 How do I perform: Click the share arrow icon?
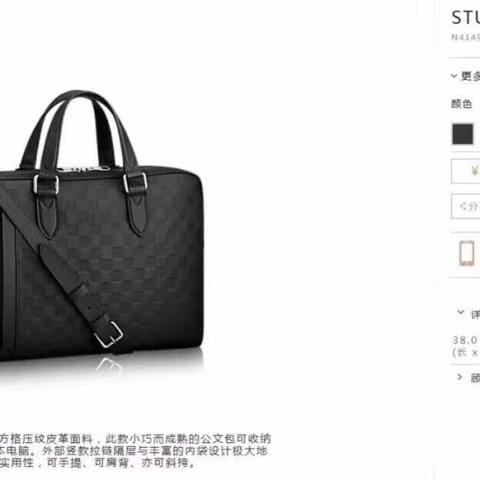(x=463, y=207)
